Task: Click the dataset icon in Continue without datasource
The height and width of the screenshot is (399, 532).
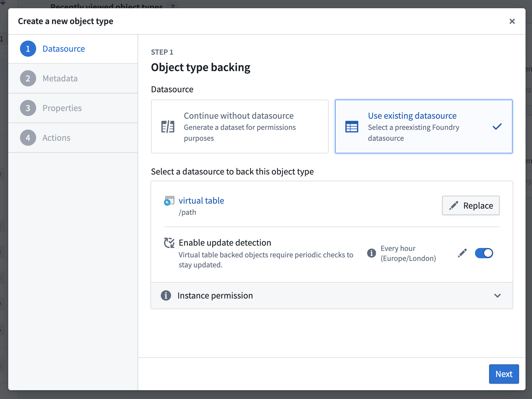Action: click(x=167, y=126)
